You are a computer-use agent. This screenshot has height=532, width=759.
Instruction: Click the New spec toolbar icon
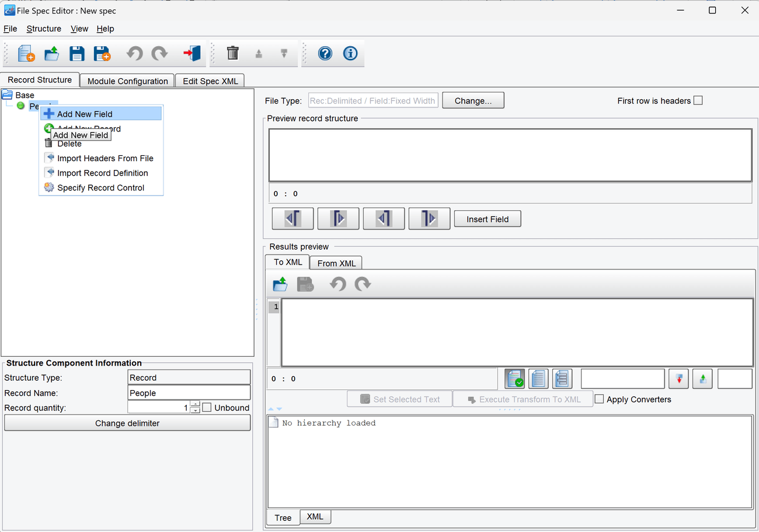pyautogui.click(x=26, y=54)
